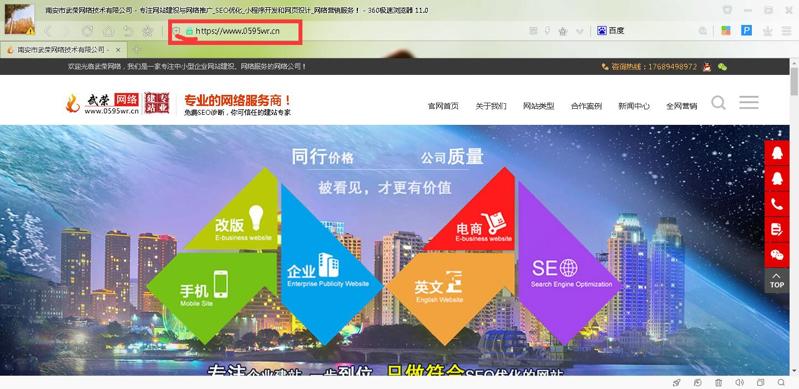799x389 pixels.
Task: Click the refresh page status bar icon
Action: [x=698, y=382]
